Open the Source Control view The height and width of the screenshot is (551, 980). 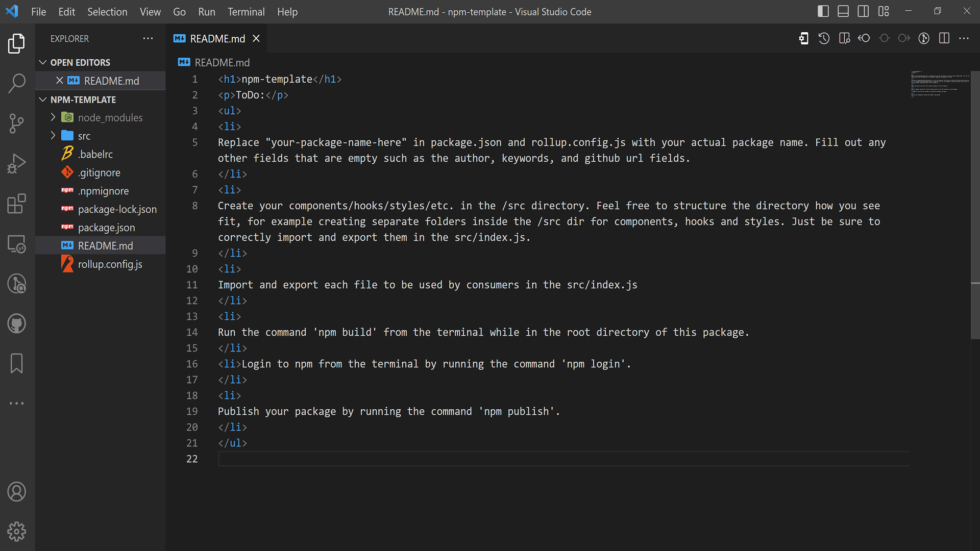click(x=17, y=123)
